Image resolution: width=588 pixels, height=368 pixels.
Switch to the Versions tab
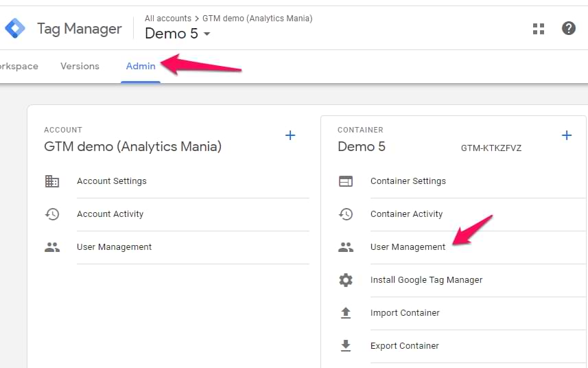point(80,67)
